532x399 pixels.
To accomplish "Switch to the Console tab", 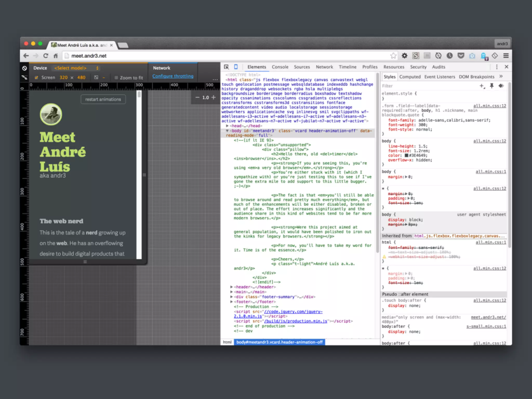I will point(280,67).
